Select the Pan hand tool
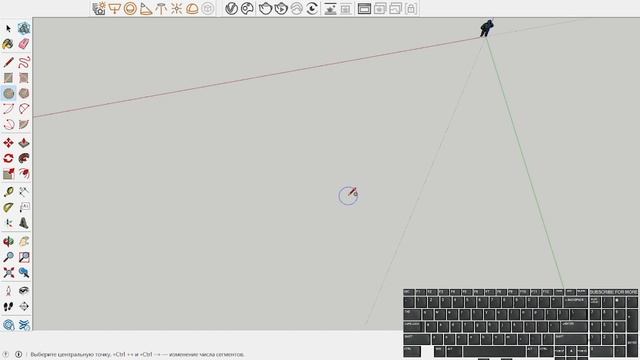Viewport: 640px width, 360px height. coord(24,242)
